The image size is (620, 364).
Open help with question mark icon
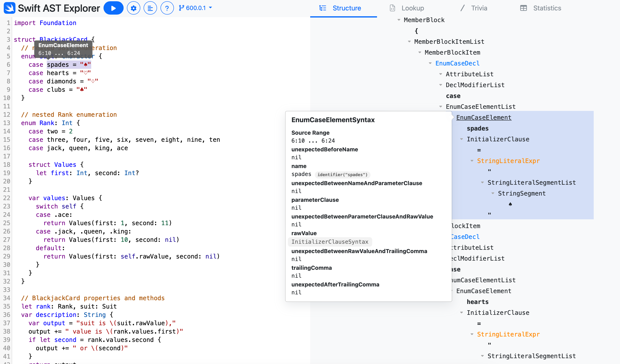tap(167, 8)
